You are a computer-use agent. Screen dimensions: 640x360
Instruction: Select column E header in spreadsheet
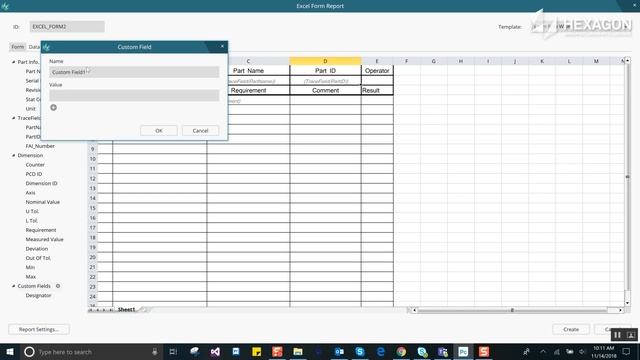[x=377, y=61]
